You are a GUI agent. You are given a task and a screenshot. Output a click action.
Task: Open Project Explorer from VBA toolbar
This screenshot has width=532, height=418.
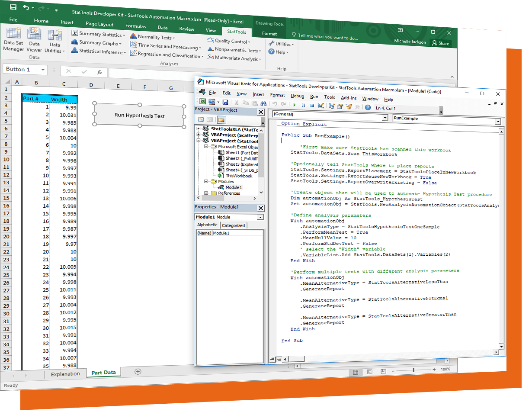[x=332, y=106]
